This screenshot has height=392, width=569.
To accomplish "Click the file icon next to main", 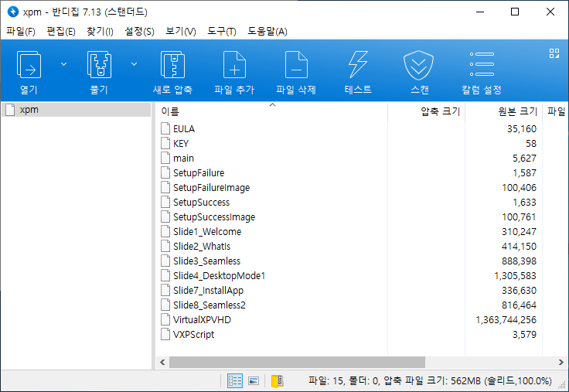I will point(165,158).
